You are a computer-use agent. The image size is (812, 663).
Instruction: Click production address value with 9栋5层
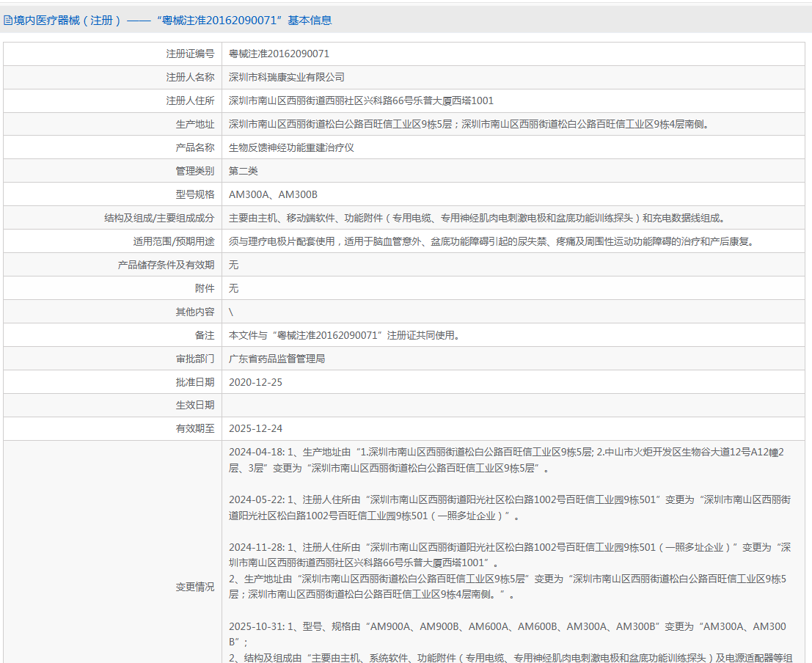469,125
